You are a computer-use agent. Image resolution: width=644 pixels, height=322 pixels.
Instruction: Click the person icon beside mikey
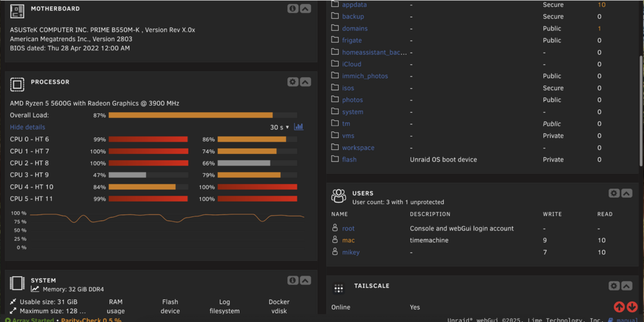click(335, 252)
